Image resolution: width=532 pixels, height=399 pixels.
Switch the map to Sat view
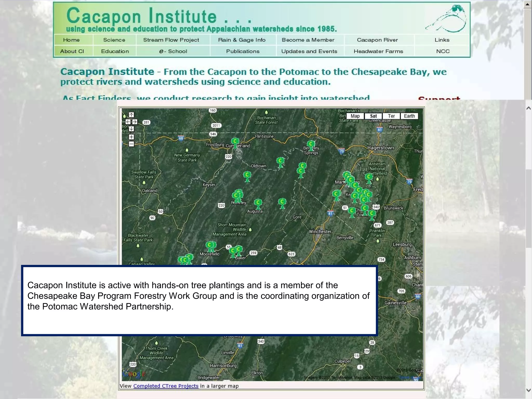373,116
